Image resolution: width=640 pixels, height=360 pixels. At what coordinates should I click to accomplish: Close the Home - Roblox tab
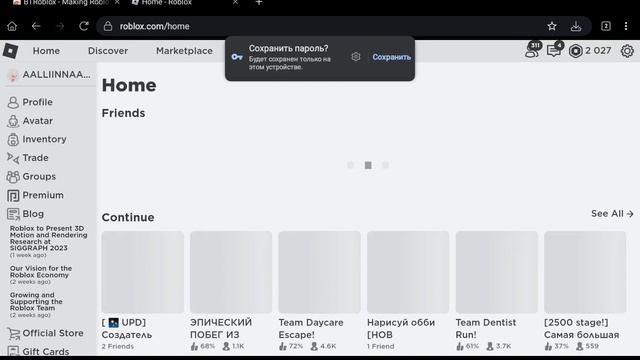click(x=236, y=2)
